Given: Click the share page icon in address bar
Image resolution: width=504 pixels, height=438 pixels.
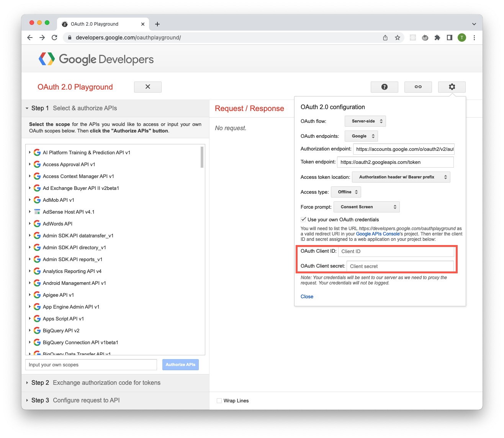Looking at the screenshot, I should 385,38.
